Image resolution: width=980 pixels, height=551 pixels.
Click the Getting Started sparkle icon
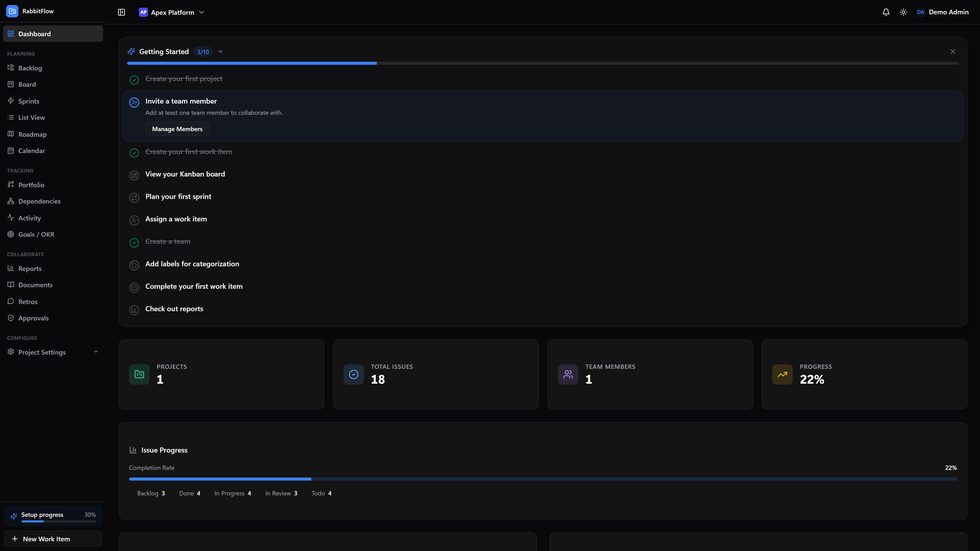(131, 51)
